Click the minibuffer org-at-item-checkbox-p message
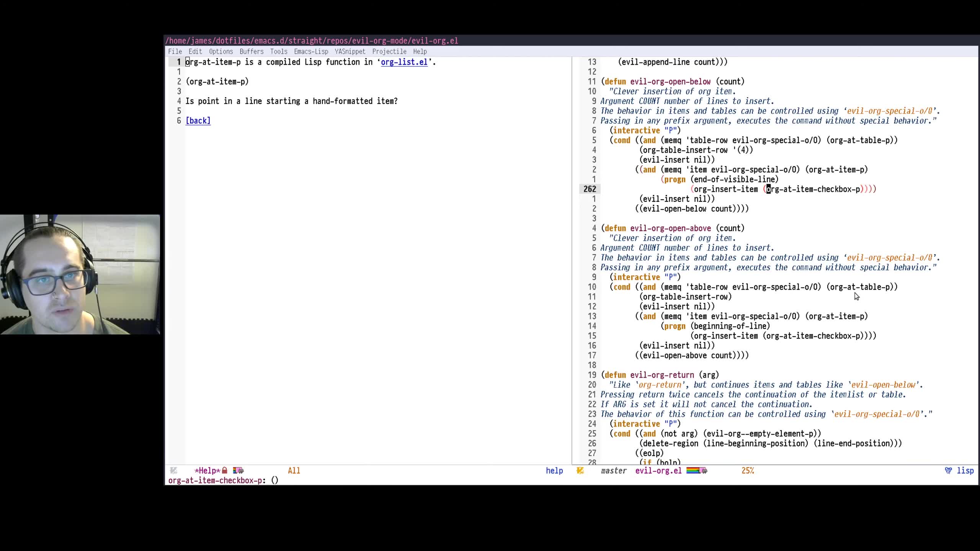The height and width of the screenshot is (551, 980). pyautogui.click(x=223, y=481)
